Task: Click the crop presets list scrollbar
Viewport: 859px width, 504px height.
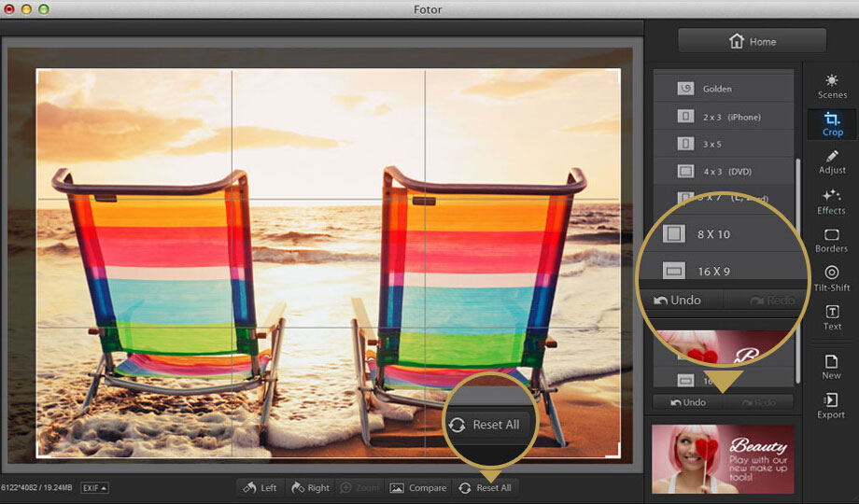Action: click(797, 272)
